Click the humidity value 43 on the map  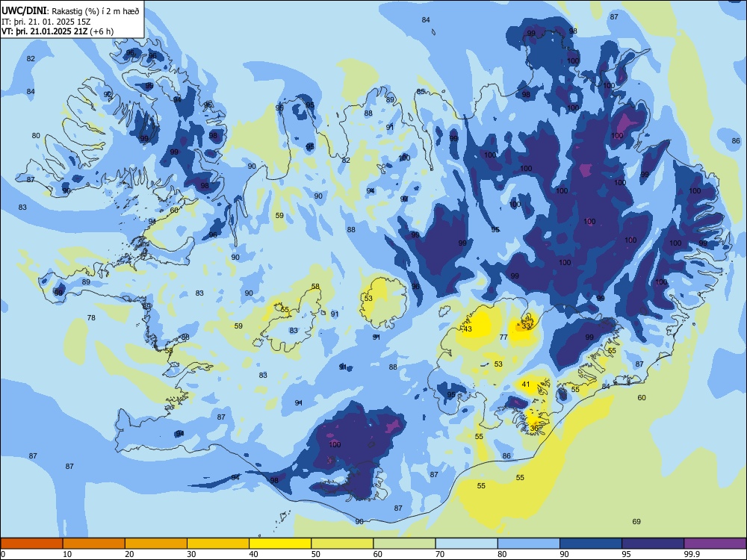coord(468,329)
